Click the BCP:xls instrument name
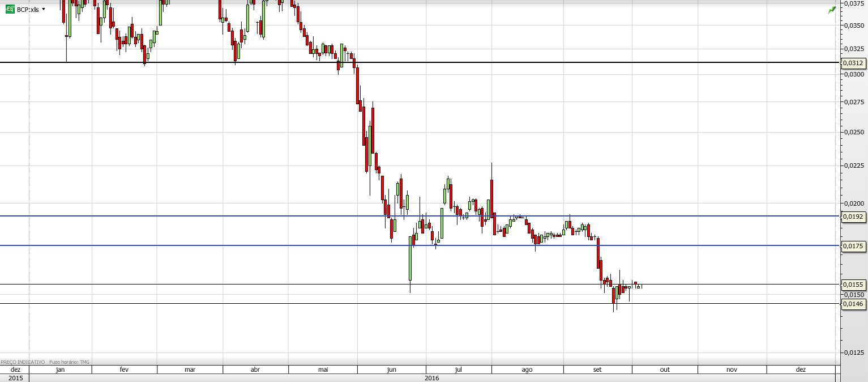This screenshot has width=868, height=382. [28, 10]
